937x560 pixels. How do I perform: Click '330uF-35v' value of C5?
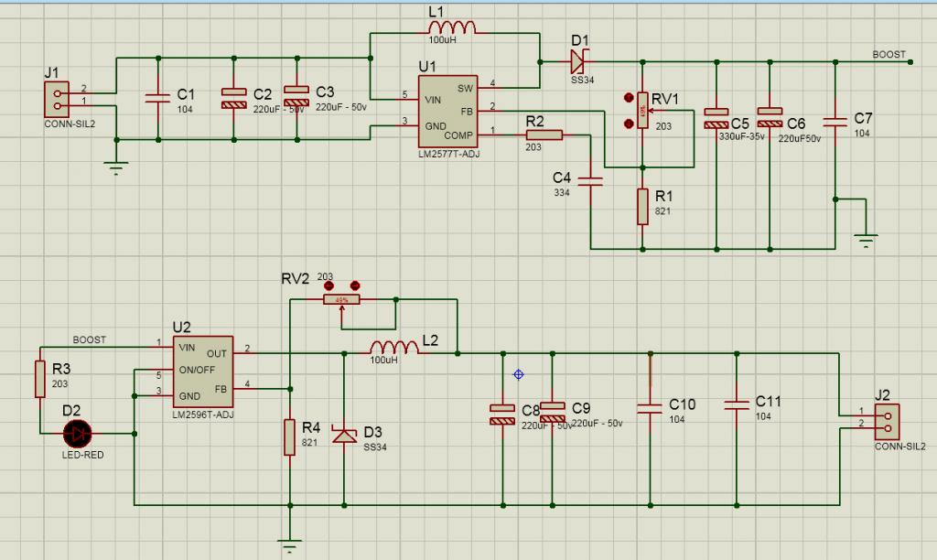coord(741,136)
